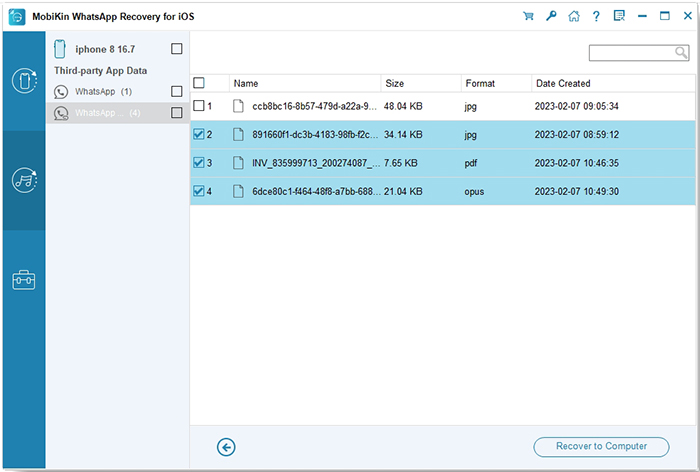The width and height of the screenshot is (700, 472).
Task: Click the 34.14 KB size cell
Action: [403, 135]
